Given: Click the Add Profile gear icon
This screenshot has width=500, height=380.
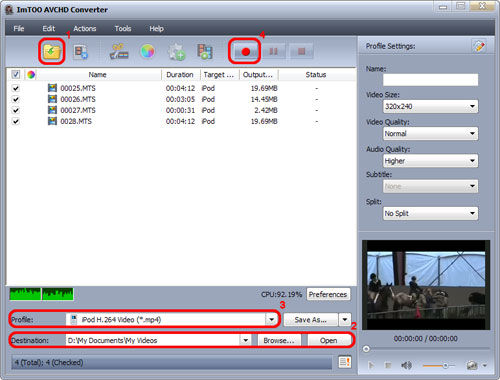Looking at the screenshot, I should [x=176, y=52].
